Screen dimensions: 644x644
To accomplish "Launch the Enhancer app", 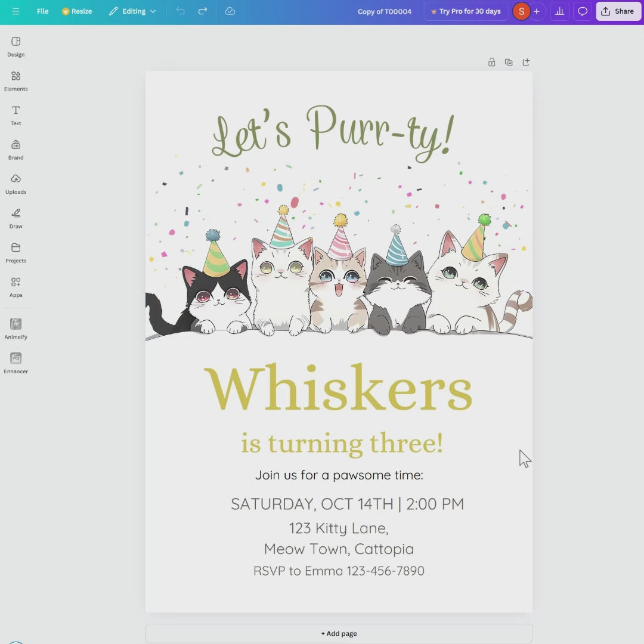I will pos(16,363).
